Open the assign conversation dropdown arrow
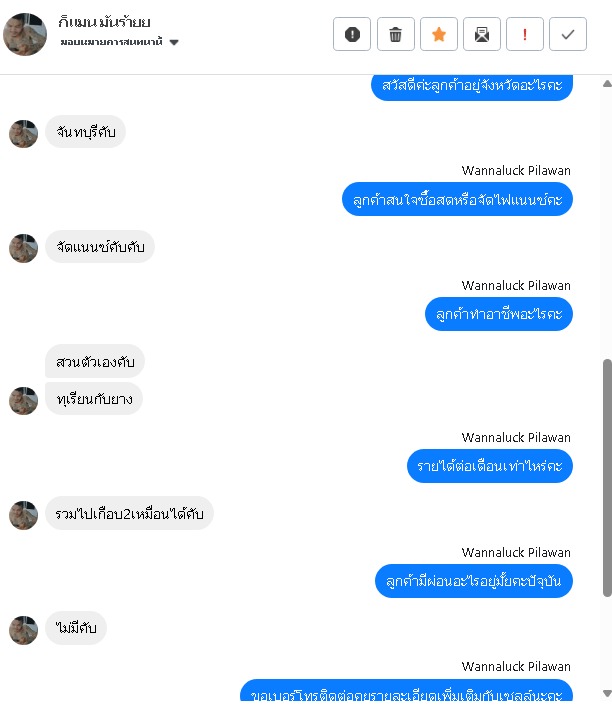612x711 pixels. (174, 42)
